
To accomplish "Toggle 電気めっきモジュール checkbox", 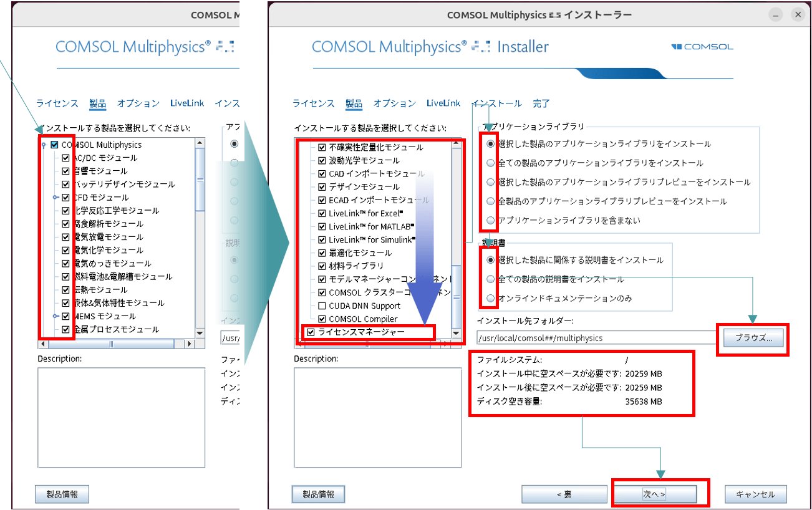I will [x=65, y=263].
